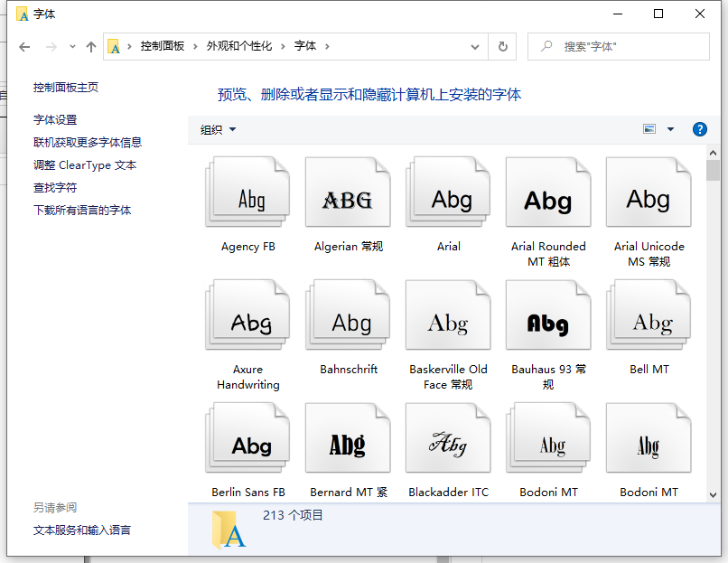Screen dimensions: 728x563
Task: Open 调整 ClearType 文本 link
Action: [85, 164]
